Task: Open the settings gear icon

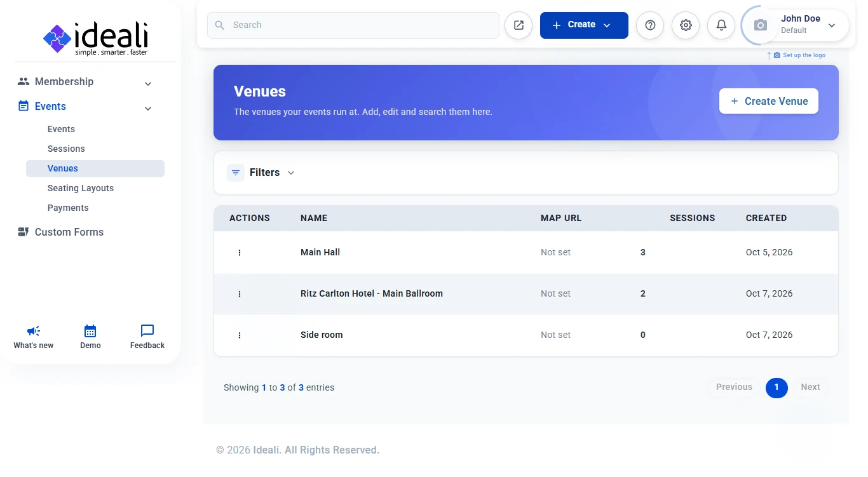Action: (x=686, y=25)
